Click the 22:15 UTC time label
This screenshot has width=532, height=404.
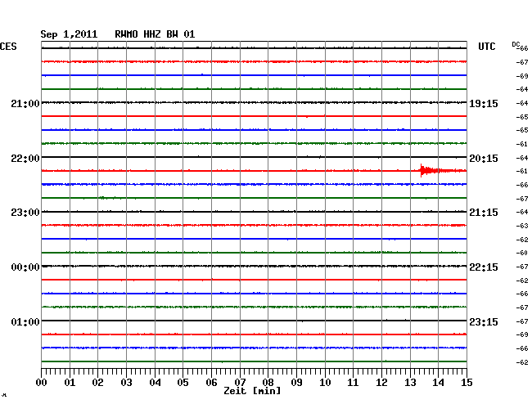pos(484,267)
